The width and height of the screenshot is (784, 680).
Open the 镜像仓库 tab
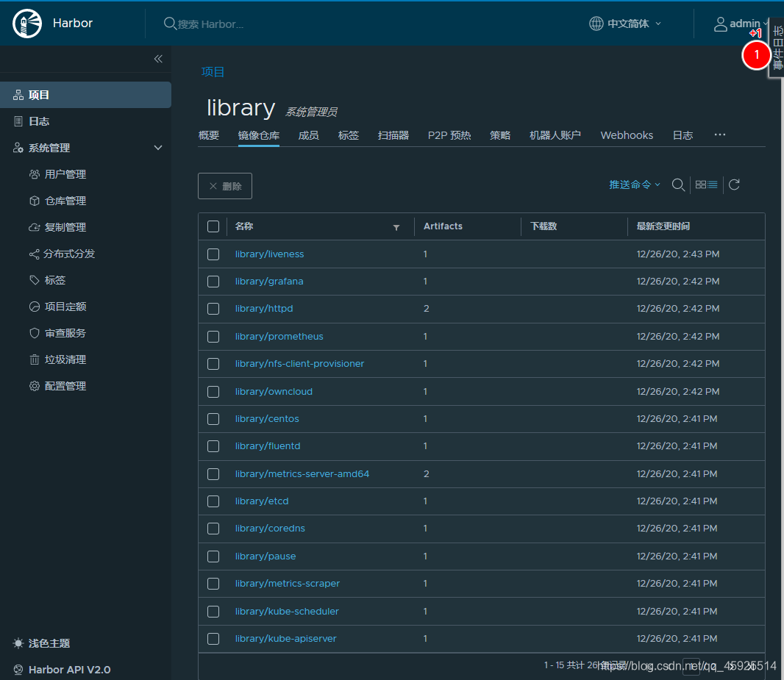pyautogui.click(x=258, y=135)
